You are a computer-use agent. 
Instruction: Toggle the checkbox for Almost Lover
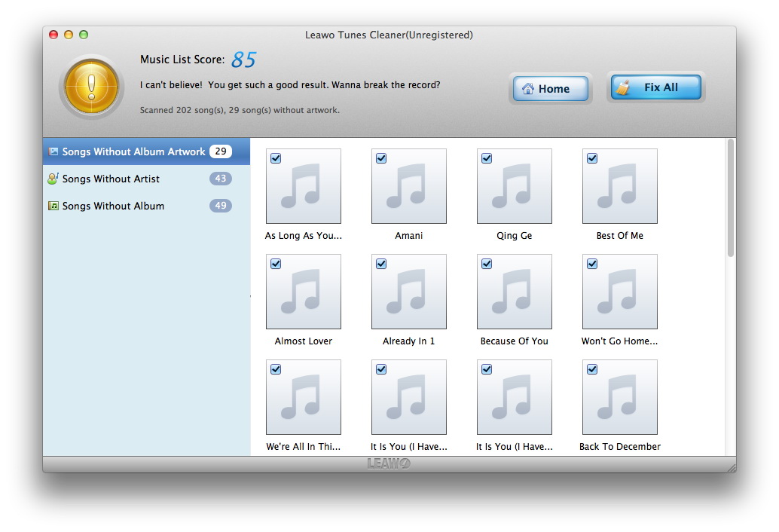[276, 264]
